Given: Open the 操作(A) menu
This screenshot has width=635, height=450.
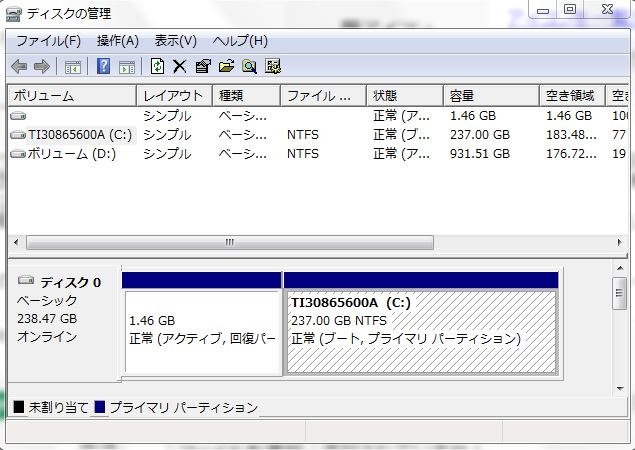Looking at the screenshot, I should (x=118, y=41).
